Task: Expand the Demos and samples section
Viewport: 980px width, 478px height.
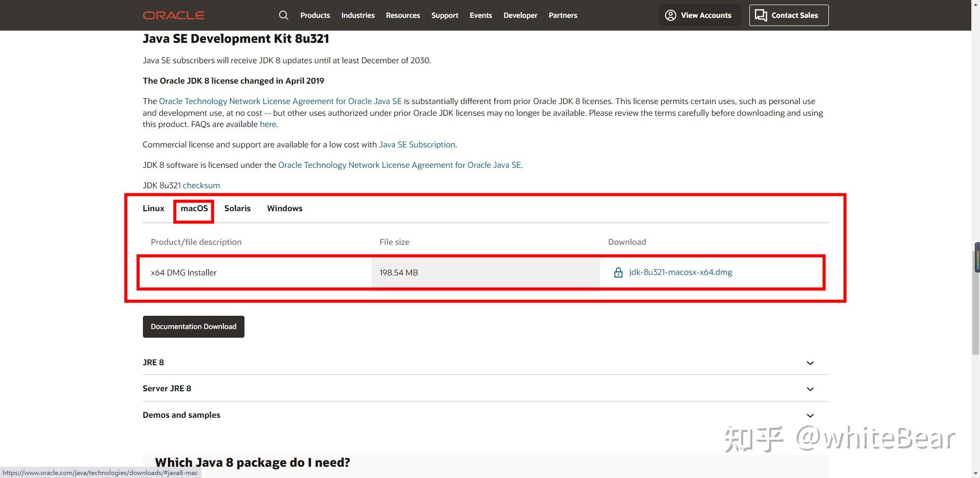Action: click(x=485, y=415)
